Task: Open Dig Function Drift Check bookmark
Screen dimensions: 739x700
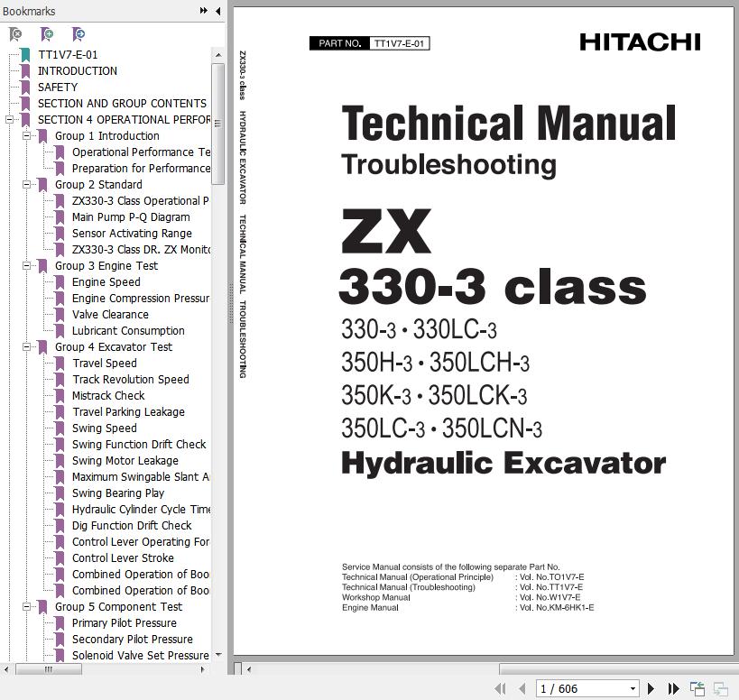Action: click(x=132, y=526)
